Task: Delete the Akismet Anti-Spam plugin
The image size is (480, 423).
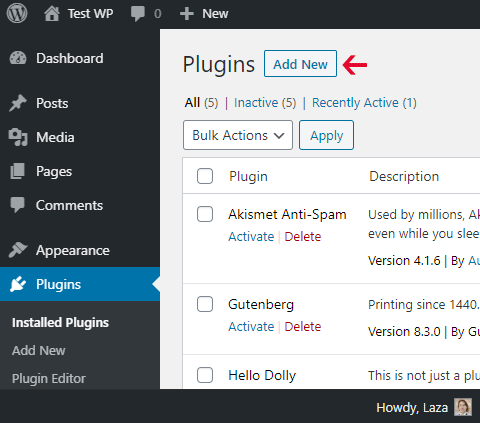Action: coord(303,237)
